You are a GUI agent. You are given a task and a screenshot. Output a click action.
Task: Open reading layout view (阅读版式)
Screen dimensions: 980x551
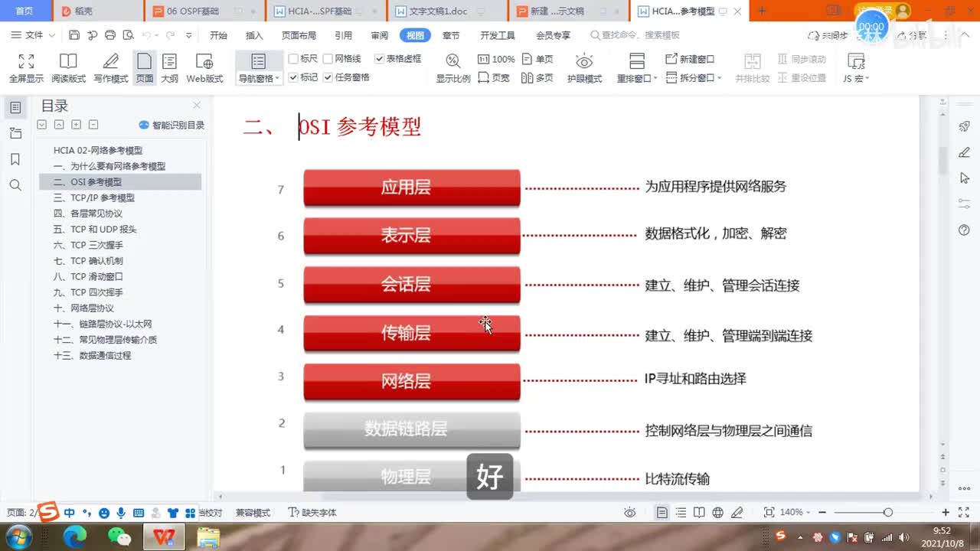(68, 68)
